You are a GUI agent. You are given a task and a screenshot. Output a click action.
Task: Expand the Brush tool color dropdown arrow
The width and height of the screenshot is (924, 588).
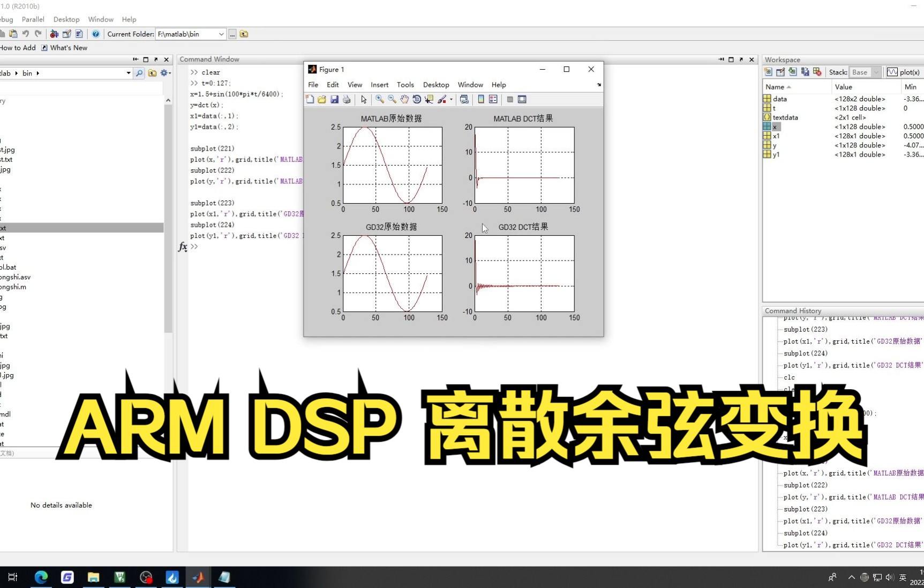click(451, 99)
